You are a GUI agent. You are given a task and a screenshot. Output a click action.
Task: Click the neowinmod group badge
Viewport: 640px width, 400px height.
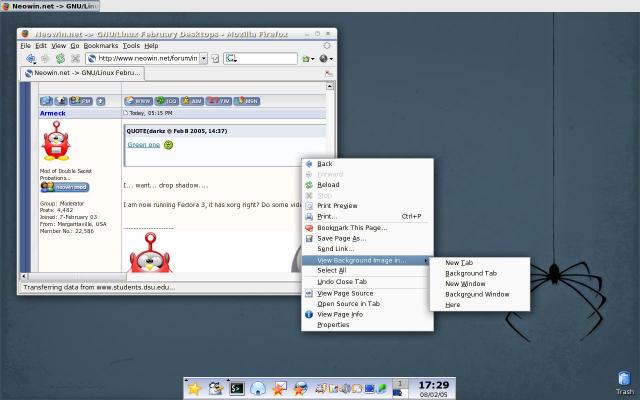[x=64, y=187]
